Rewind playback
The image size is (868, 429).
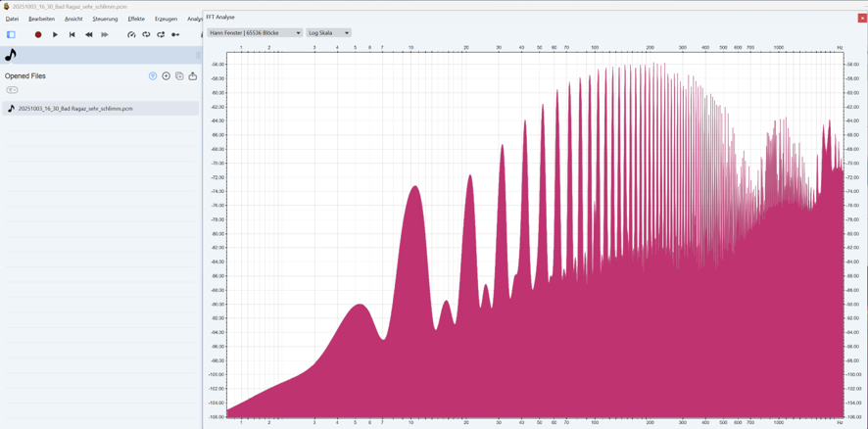[x=88, y=34]
